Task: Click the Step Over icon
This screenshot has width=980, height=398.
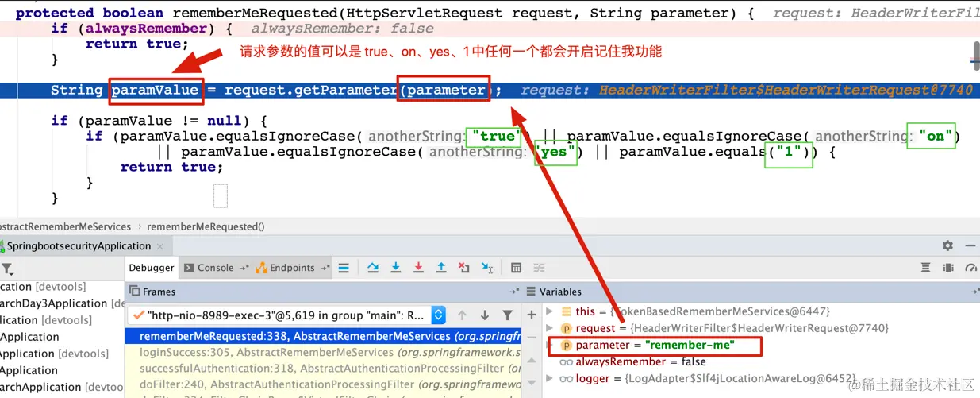Action: point(373,268)
